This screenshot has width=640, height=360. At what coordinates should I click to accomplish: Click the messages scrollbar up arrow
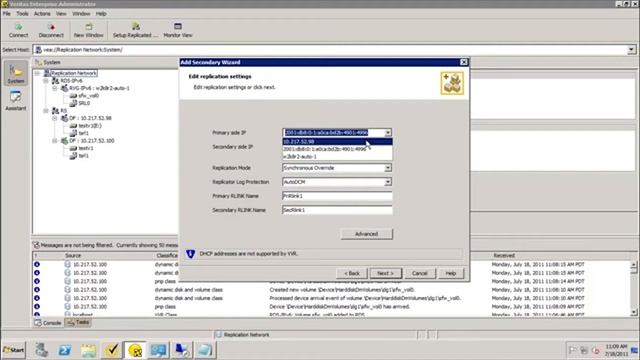pyautogui.click(x=633, y=264)
